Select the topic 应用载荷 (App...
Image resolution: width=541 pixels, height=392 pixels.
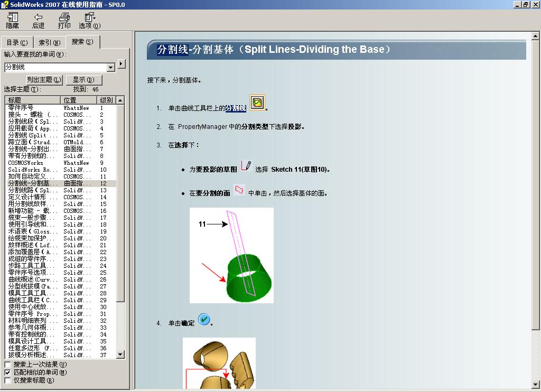point(61,128)
